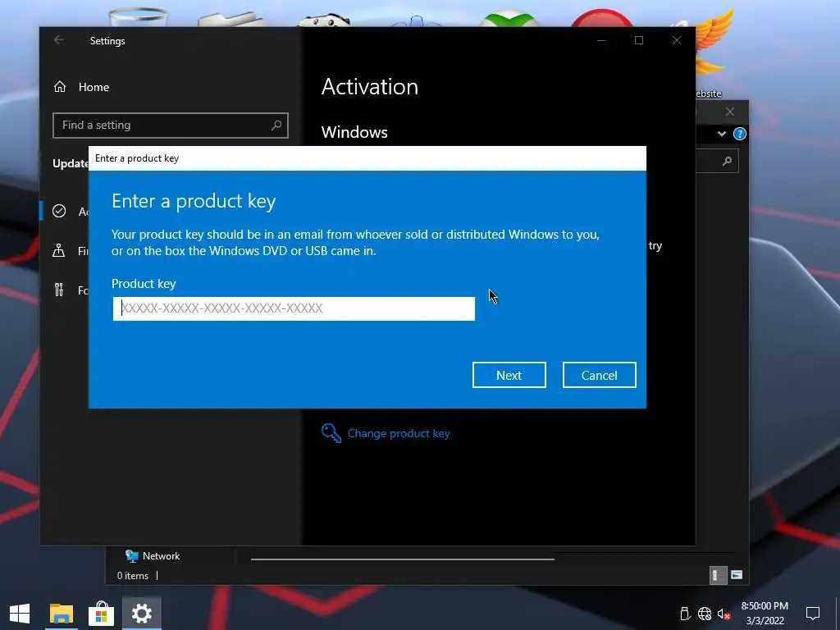Click the '0 items' status bar text
The height and width of the screenshot is (630, 840).
point(133,576)
